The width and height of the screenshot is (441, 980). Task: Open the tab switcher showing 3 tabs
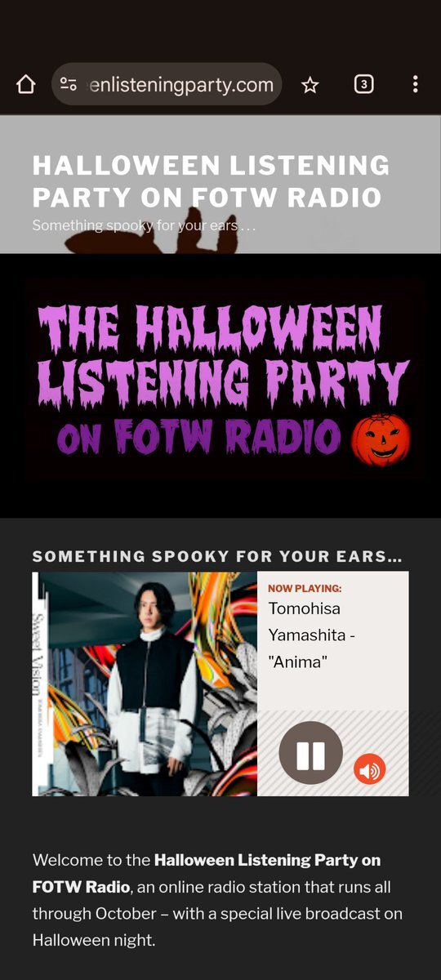(363, 84)
